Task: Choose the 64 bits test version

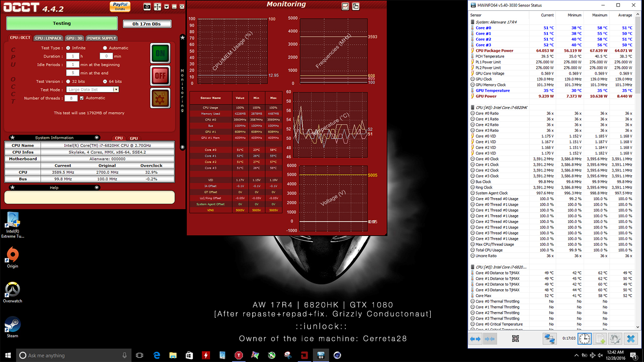Action: (105, 81)
